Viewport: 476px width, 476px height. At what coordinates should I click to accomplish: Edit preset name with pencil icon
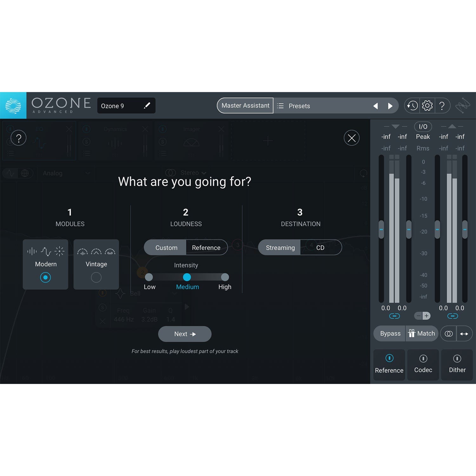pyautogui.click(x=147, y=106)
